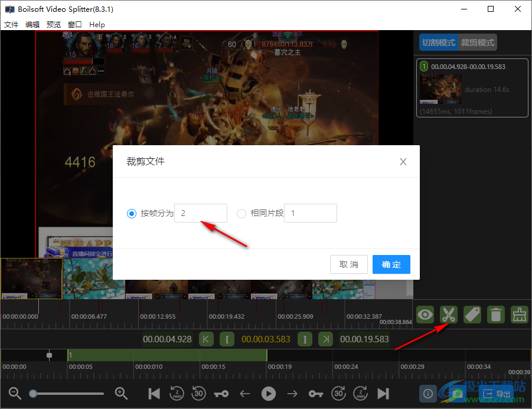
Task: Set segment start with left bracket
Action: click(x=227, y=339)
